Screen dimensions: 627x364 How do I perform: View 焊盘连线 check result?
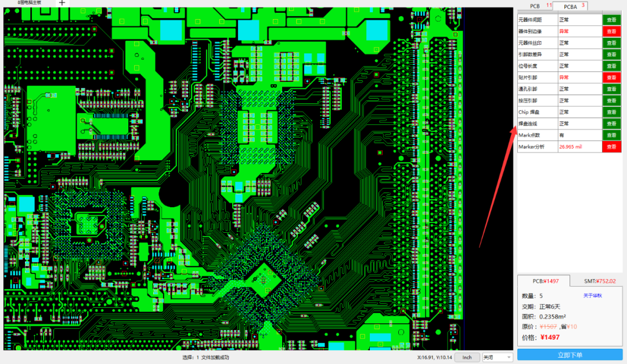(611, 124)
